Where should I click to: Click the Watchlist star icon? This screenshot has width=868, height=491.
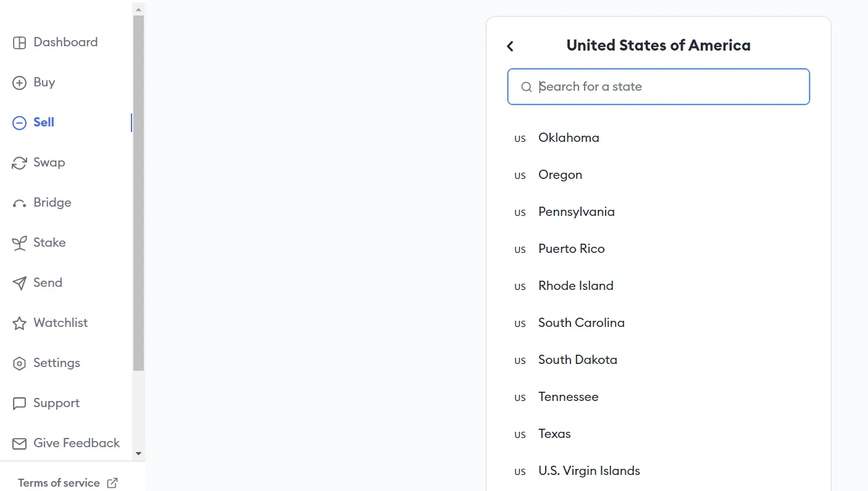tap(20, 323)
